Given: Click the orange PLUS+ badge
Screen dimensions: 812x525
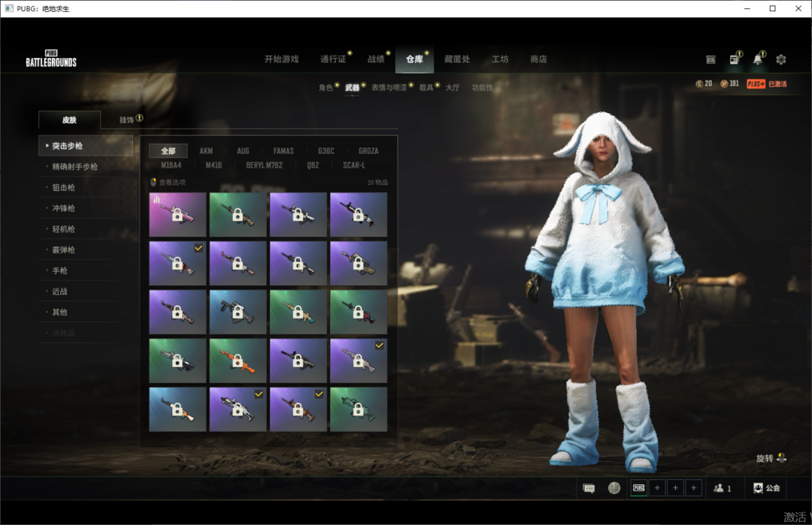Looking at the screenshot, I should 756,84.
